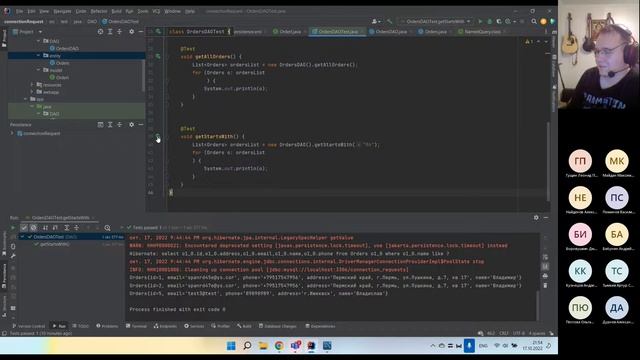
Task: Select participant avatar ГП
Action: 580,161
